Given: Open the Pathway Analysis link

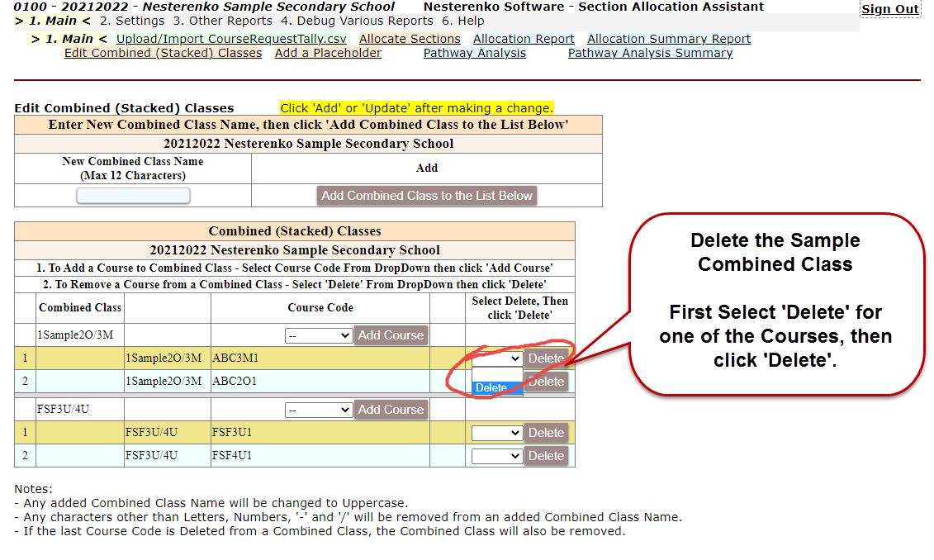Looking at the screenshot, I should [474, 53].
